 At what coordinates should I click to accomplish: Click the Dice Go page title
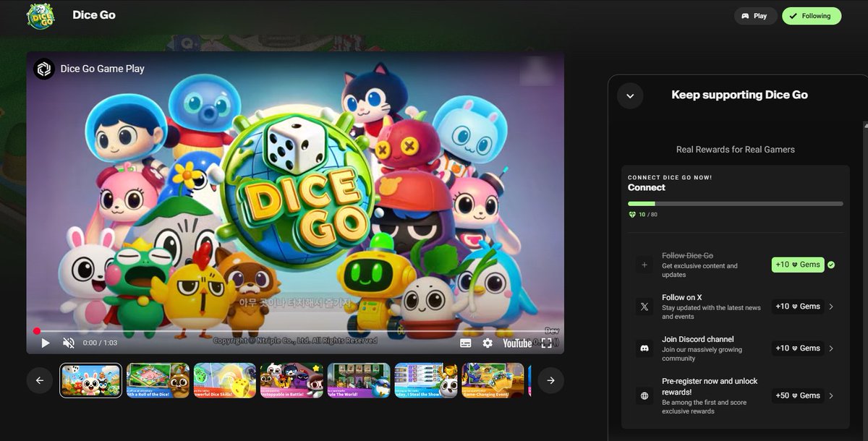(94, 14)
